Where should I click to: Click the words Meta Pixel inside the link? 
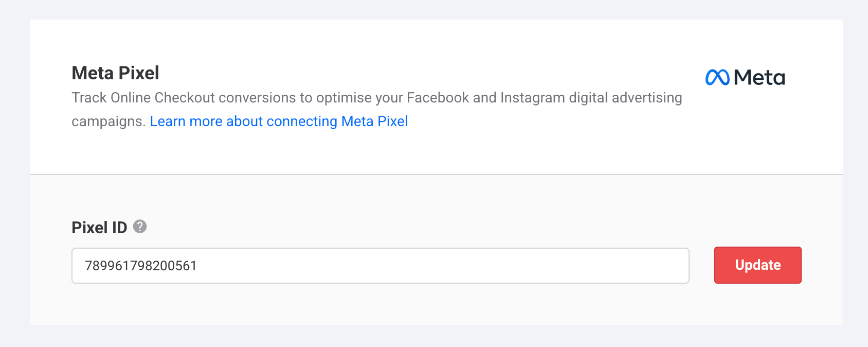point(374,122)
